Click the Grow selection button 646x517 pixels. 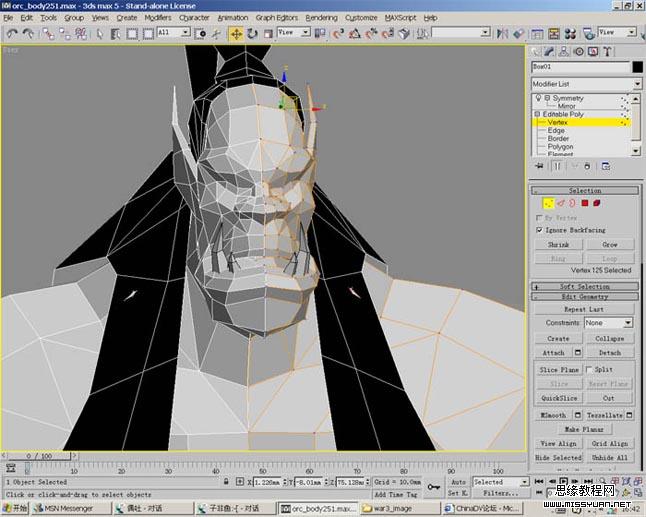(x=610, y=245)
